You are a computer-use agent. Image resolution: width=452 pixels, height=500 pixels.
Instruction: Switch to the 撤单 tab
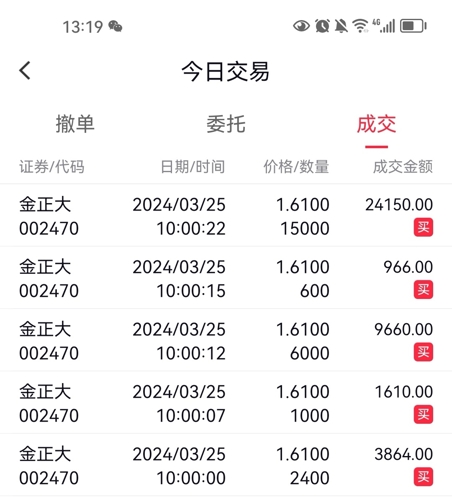75,124
